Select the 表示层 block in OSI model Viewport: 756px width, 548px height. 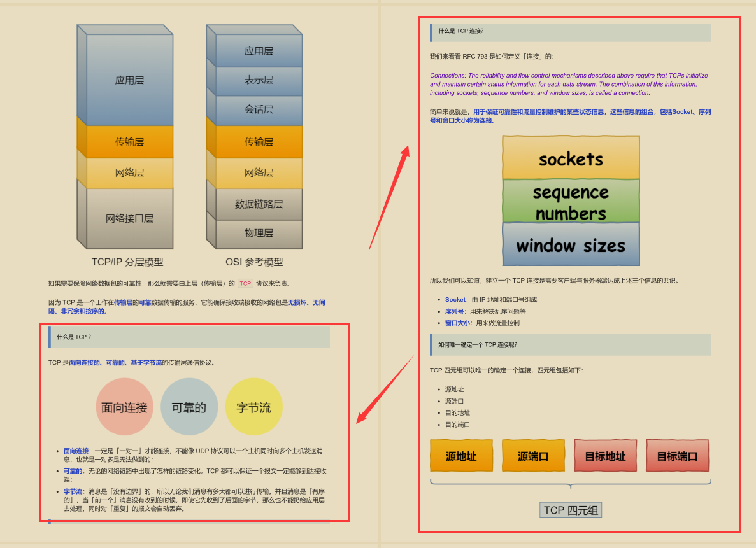(x=259, y=80)
